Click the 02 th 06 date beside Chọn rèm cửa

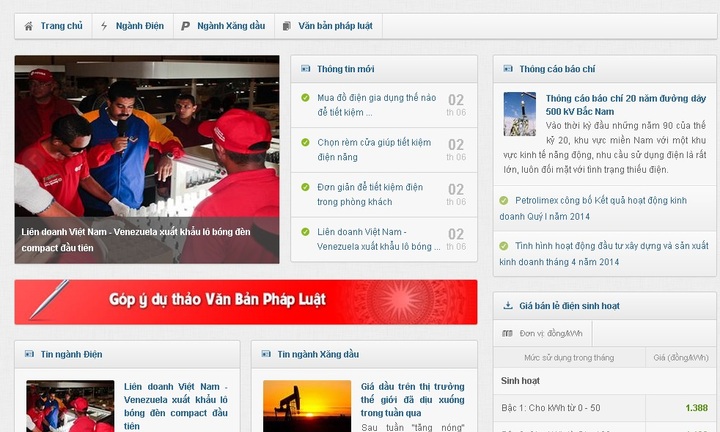click(456, 150)
